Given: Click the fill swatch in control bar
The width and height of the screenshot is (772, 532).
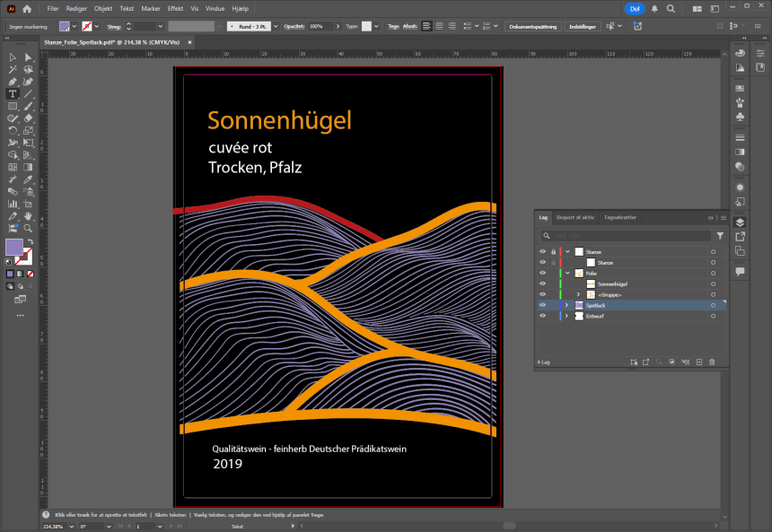Looking at the screenshot, I should click(x=64, y=27).
